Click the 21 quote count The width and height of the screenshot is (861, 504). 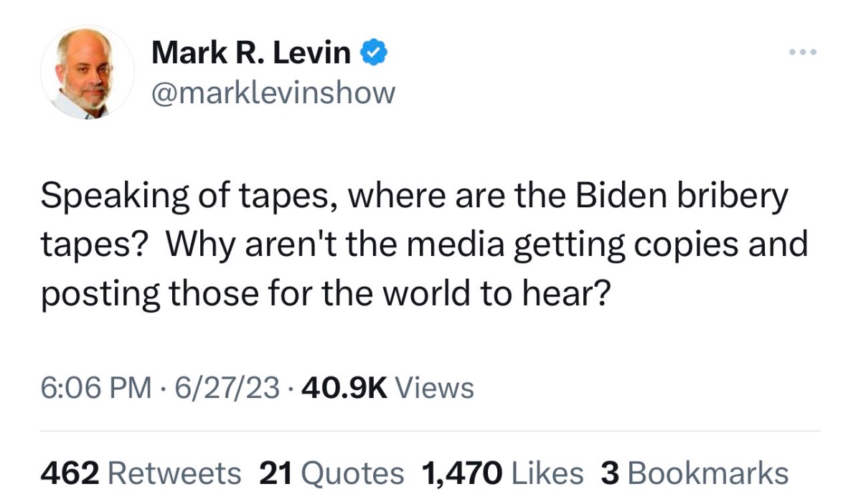click(x=273, y=473)
